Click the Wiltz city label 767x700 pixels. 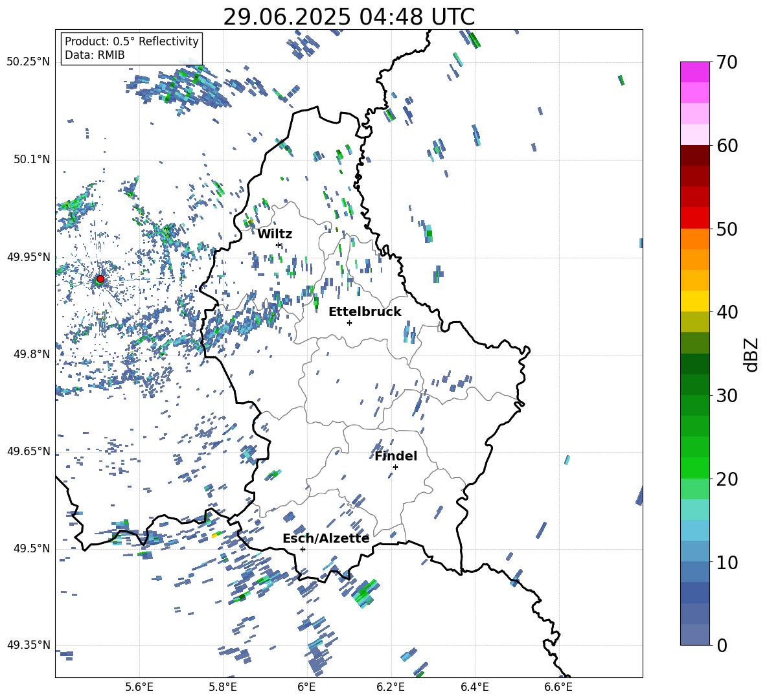tap(275, 234)
